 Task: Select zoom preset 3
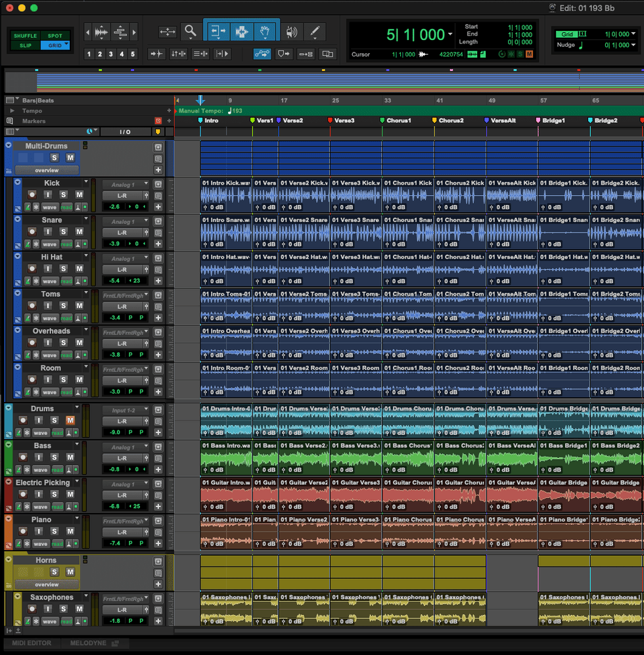click(111, 55)
